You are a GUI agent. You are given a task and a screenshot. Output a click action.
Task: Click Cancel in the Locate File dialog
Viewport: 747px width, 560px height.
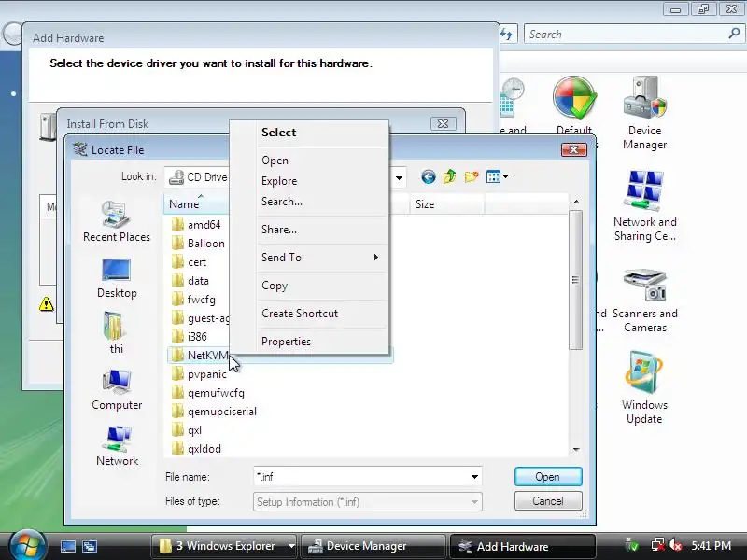click(x=548, y=501)
